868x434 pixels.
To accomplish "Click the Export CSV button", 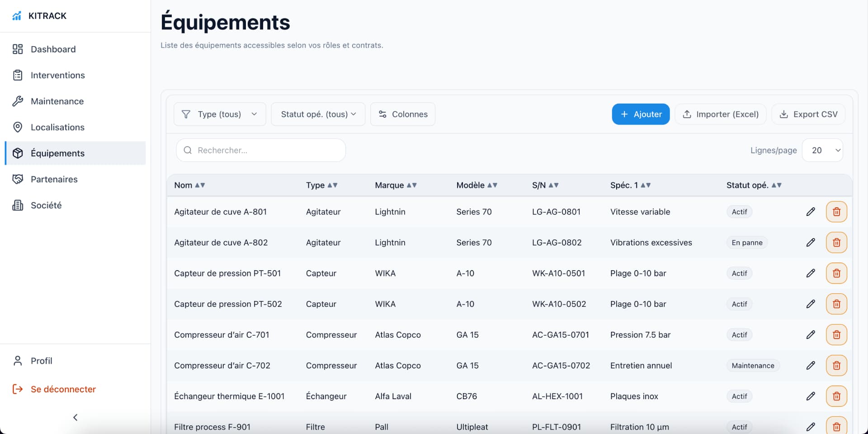I will 808,114.
